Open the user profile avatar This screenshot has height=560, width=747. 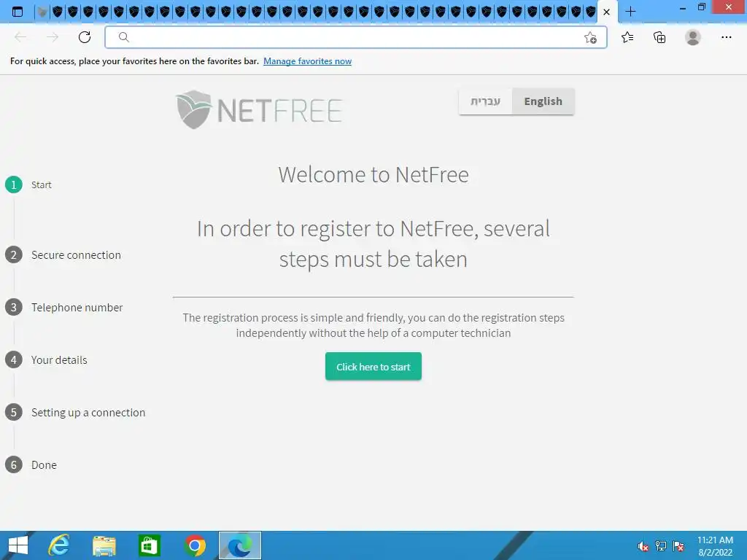(x=693, y=37)
